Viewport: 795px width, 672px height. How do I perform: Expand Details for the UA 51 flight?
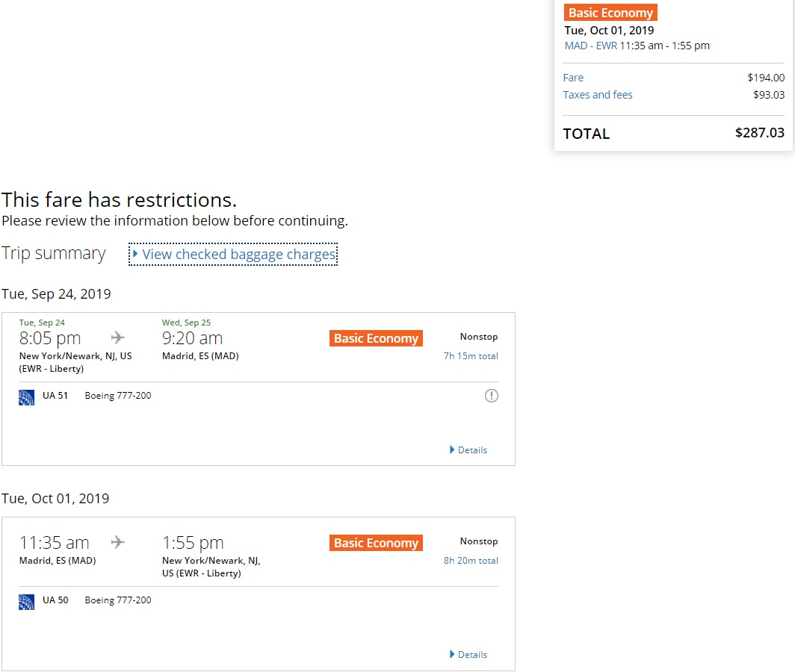[468, 450]
